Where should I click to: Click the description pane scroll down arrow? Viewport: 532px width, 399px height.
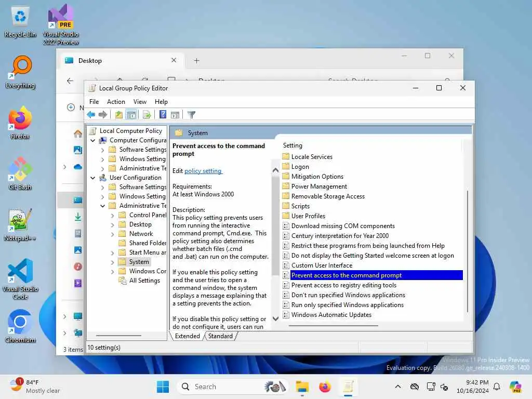coord(275,318)
